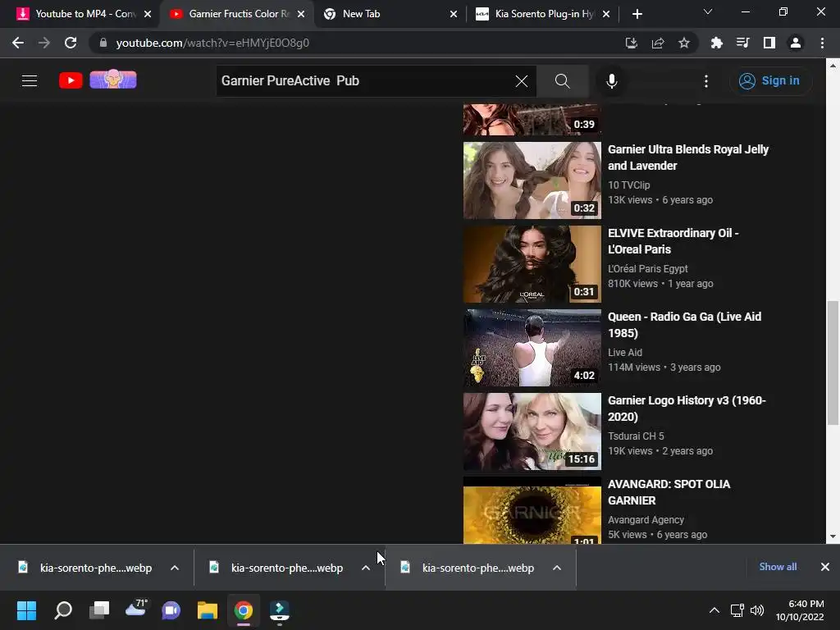Image resolution: width=840 pixels, height=630 pixels.
Task: Reload the current page
Action: click(x=71, y=43)
